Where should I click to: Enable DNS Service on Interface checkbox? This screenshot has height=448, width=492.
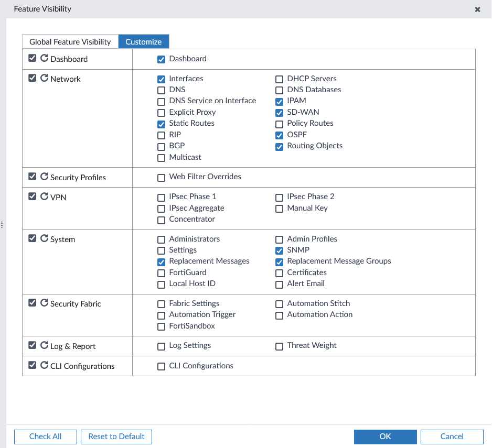[x=161, y=102]
